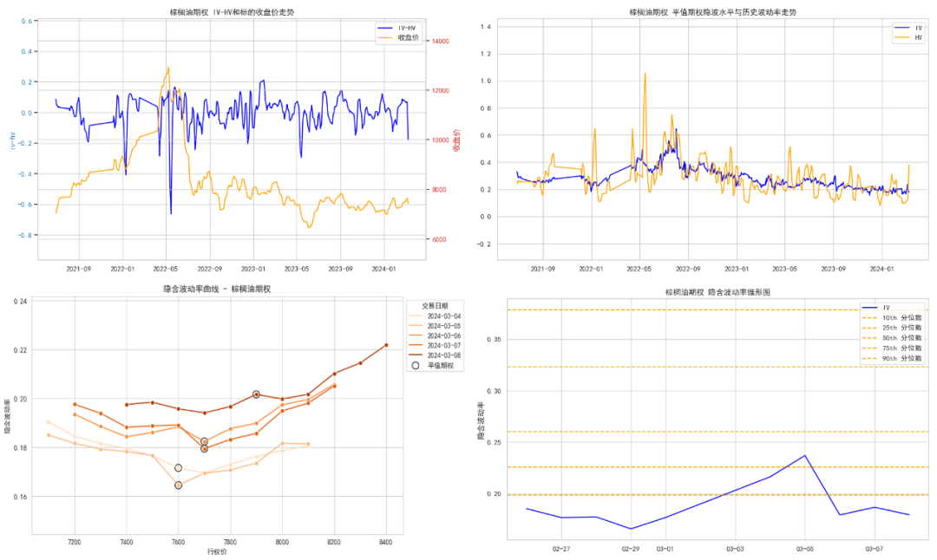Click the title '棕榈油期权 平值期权隐波水平与历史波动率走势'
This screenshot has width=937, height=560.
(x=712, y=12)
